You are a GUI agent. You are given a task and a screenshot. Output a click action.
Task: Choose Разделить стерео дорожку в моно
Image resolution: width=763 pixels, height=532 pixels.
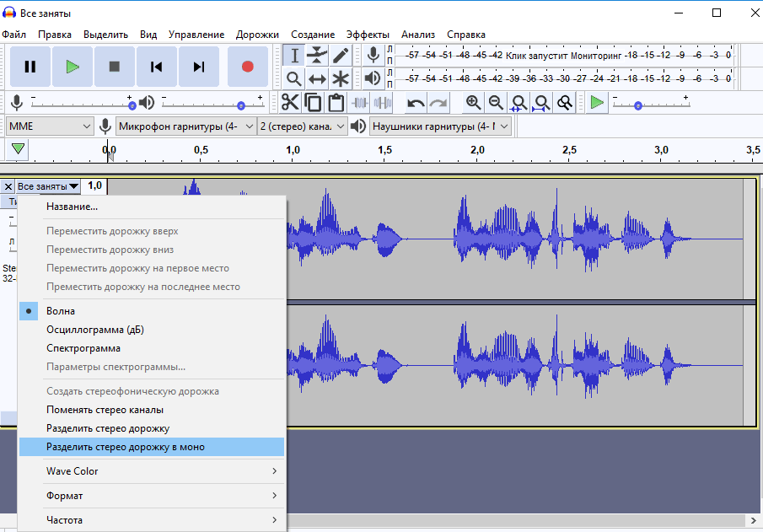(x=152, y=447)
